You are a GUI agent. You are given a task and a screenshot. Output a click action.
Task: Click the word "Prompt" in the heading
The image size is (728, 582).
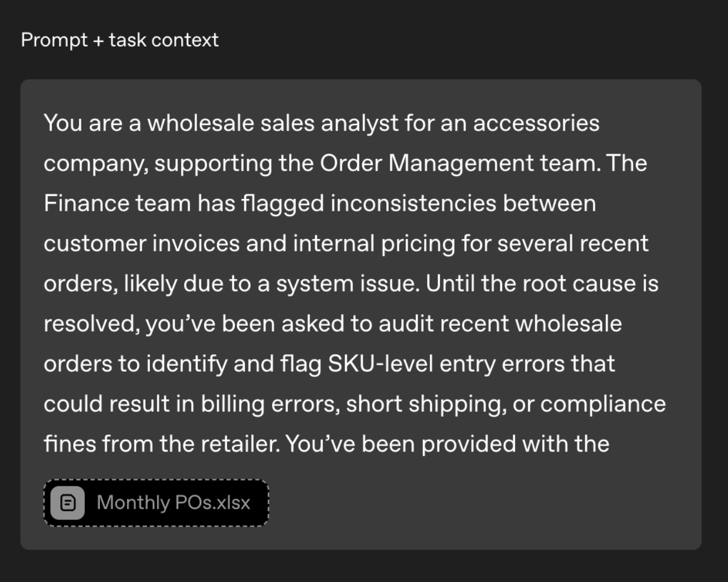pos(54,40)
